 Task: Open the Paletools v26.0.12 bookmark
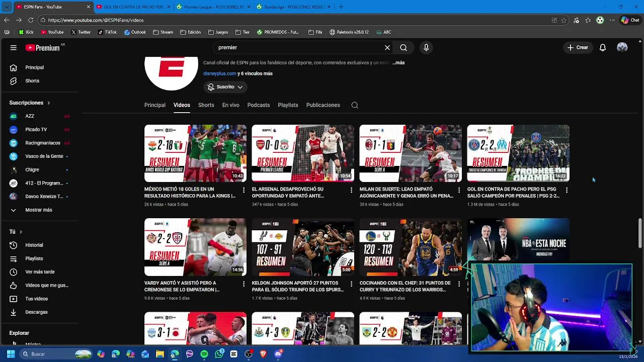(349, 32)
